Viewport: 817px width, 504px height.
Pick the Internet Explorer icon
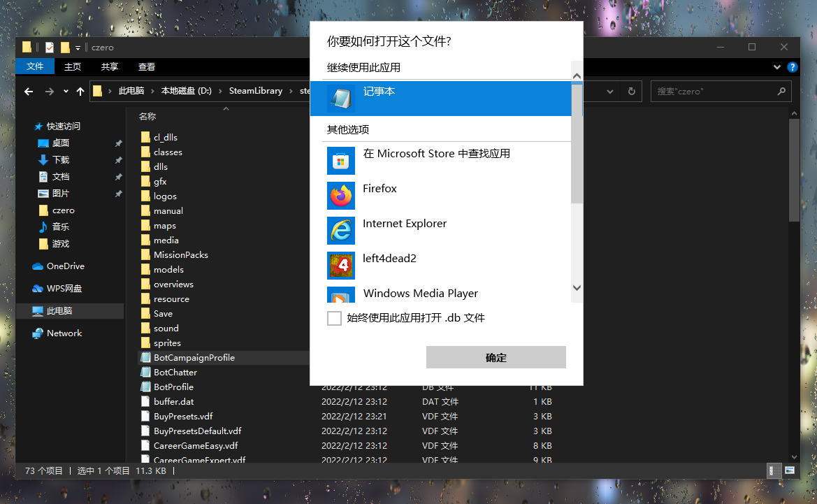point(341,231)
